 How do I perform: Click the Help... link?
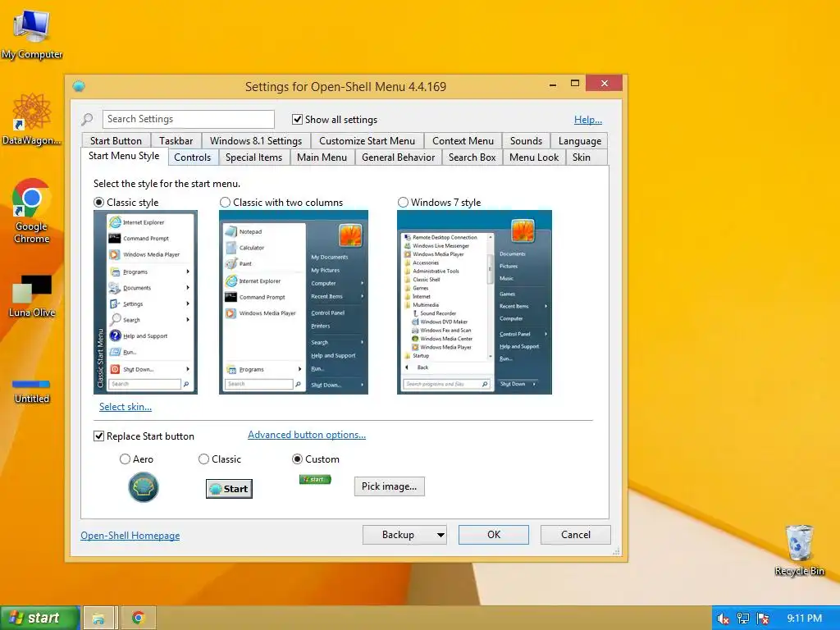[x=587, y=120]
